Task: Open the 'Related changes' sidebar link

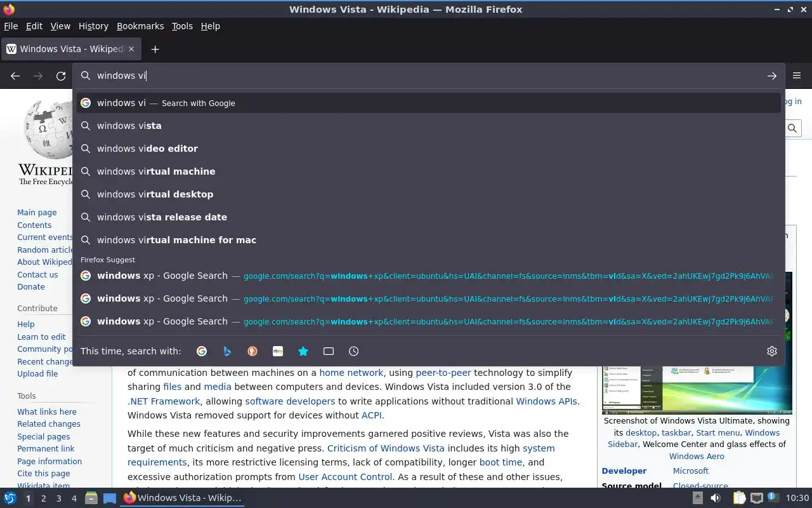Action: [49, 424]
